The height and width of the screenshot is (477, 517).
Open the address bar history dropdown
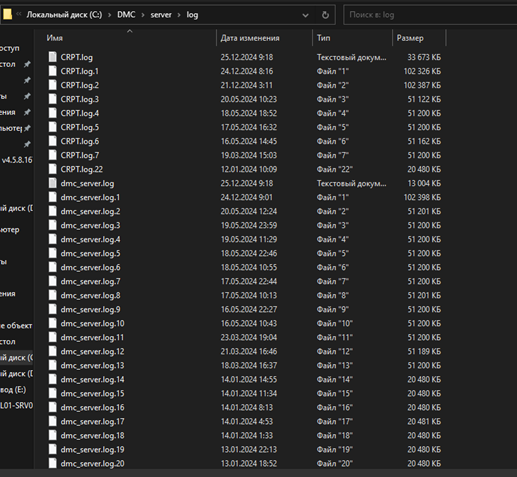click(x=305, y=15)
